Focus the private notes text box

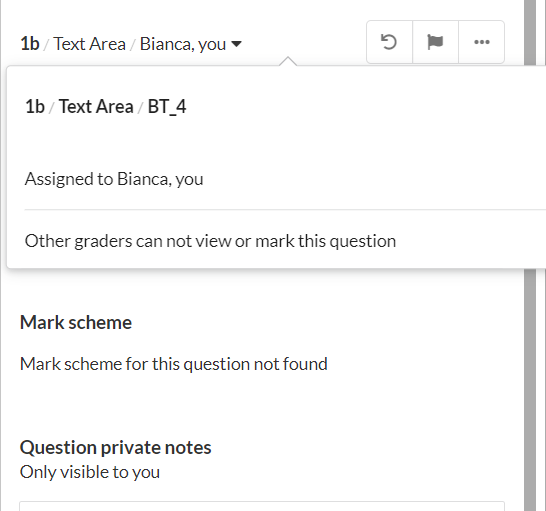point(262,506)
